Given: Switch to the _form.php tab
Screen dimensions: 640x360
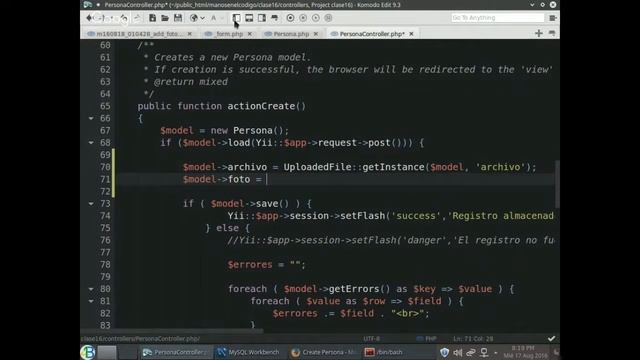Looking at the screenshot, I should tap(229, 34).
